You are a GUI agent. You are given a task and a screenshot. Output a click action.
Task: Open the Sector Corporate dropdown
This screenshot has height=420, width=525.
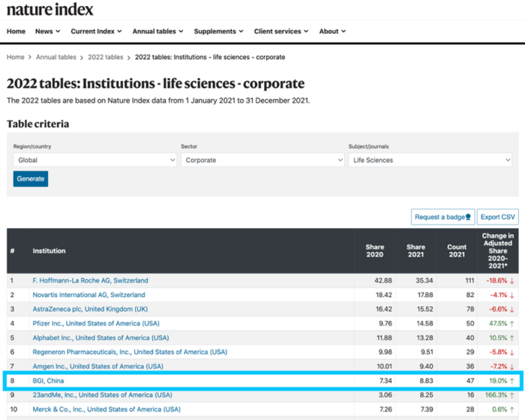262,160
